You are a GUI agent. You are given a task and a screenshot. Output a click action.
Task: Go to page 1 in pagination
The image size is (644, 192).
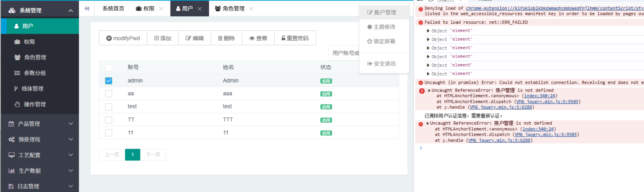(132, 155)
